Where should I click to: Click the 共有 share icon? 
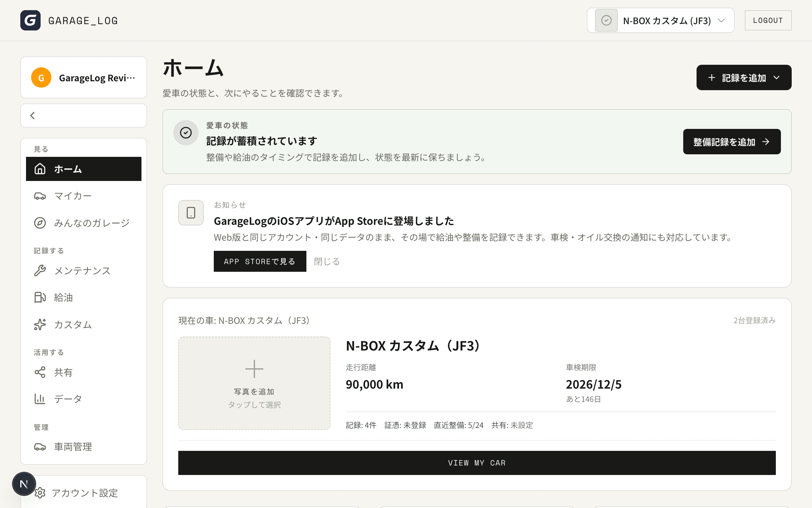[40, 372]
